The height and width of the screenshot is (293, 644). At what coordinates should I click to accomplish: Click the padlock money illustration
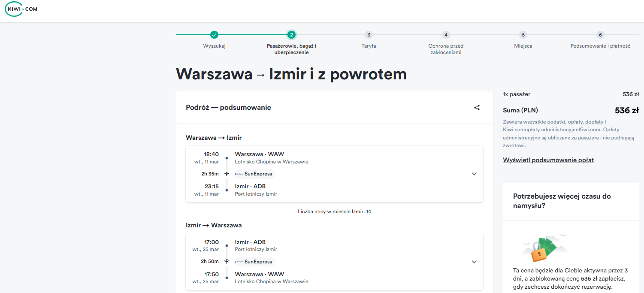point(544,248)
